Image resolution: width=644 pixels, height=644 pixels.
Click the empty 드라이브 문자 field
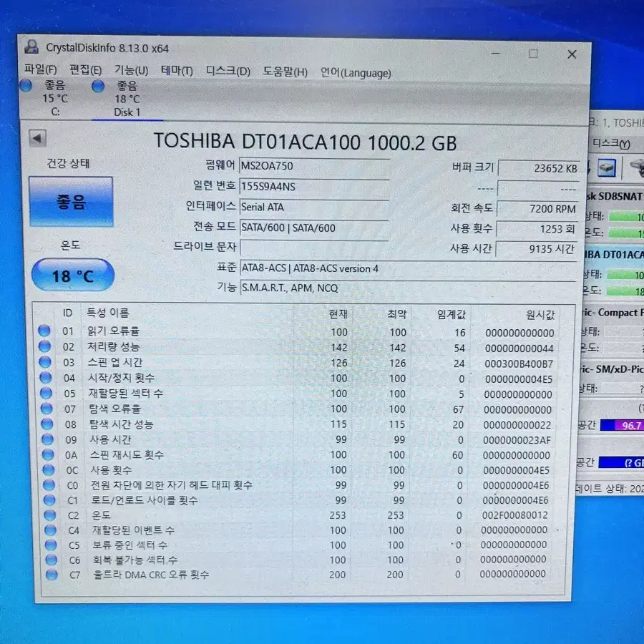(314, 248)
